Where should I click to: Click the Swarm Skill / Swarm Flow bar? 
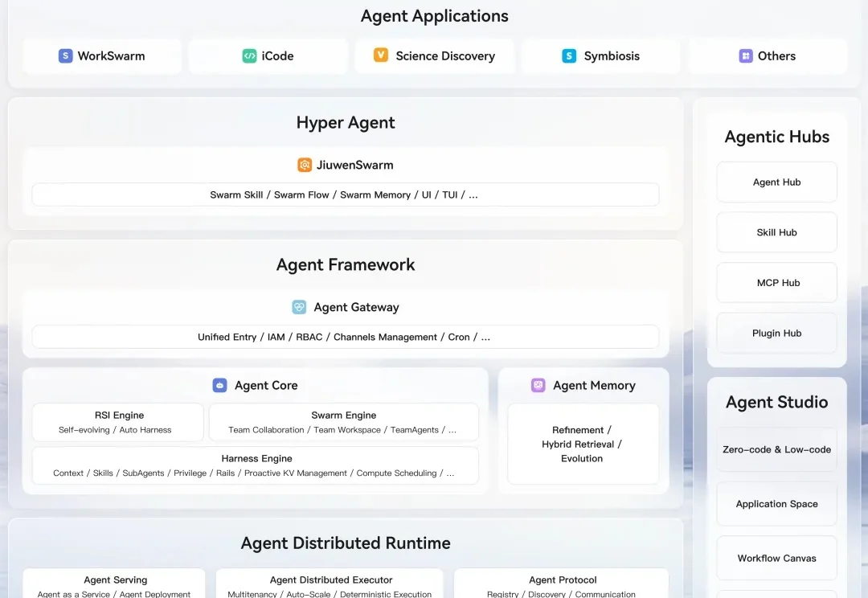pyautogui.click(x=346, y=195)
